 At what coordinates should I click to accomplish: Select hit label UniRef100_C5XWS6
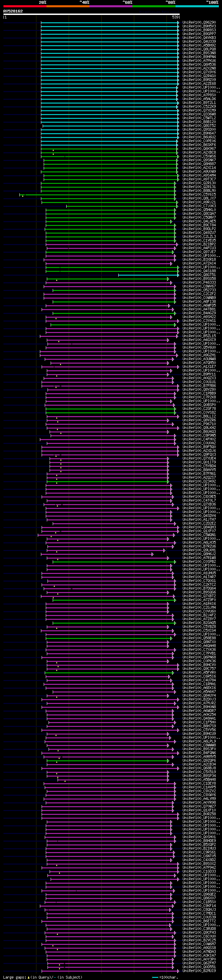click(199, 156)
